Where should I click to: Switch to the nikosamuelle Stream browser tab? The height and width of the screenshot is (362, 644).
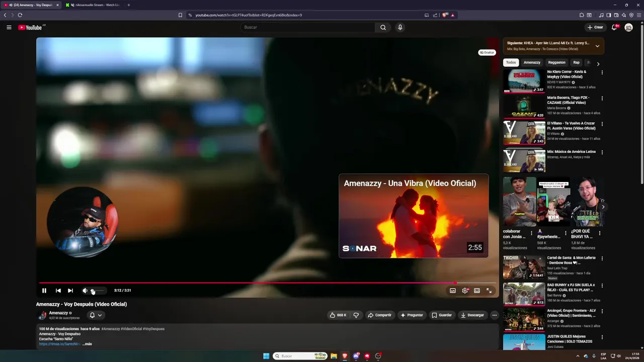[93, 5]
